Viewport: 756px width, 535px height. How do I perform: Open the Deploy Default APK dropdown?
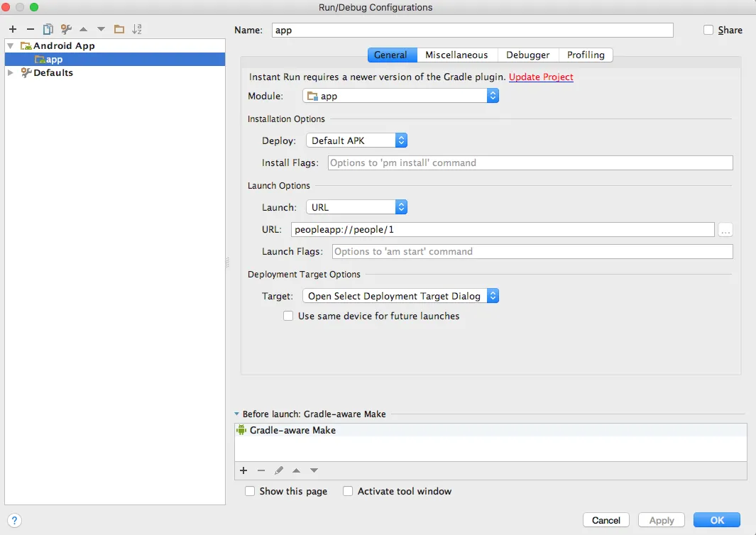coord(357,140)
